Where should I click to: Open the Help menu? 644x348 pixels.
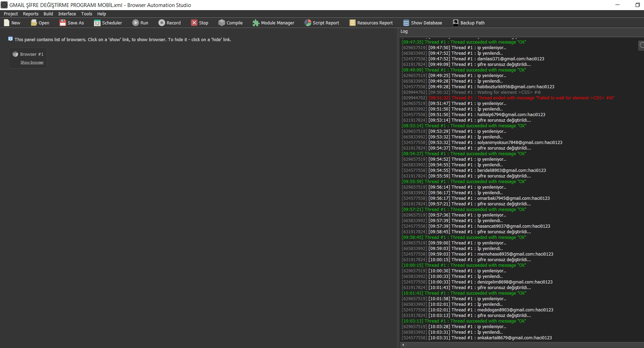tap(101, 14)
